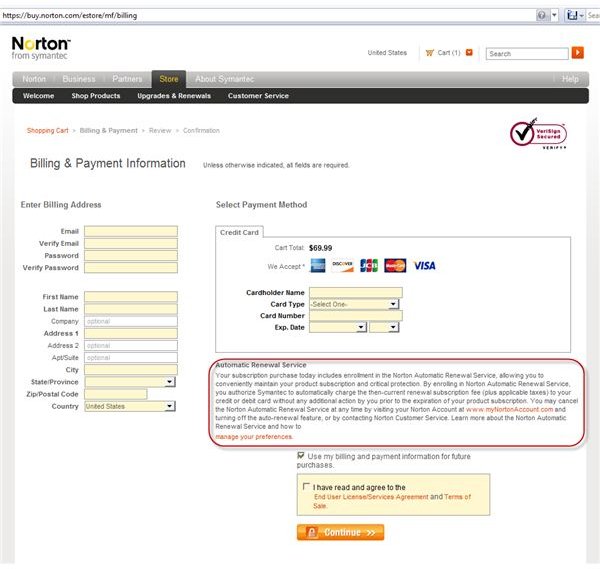Click the optional Company input field
Viewport: 600px width, 569px height.
(131, 321)
